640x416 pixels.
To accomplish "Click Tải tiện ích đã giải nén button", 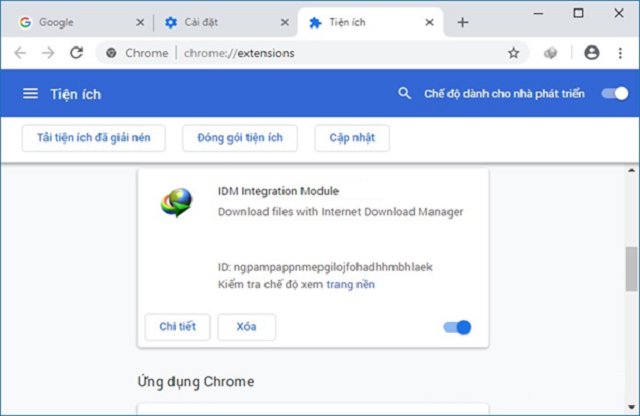I will (x=93, y=138).
